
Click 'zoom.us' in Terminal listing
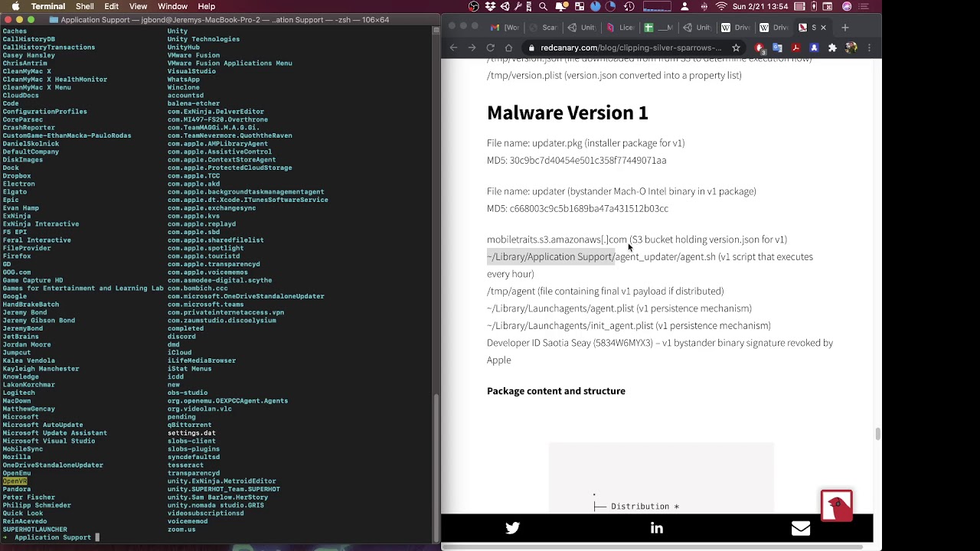[181, 530]
